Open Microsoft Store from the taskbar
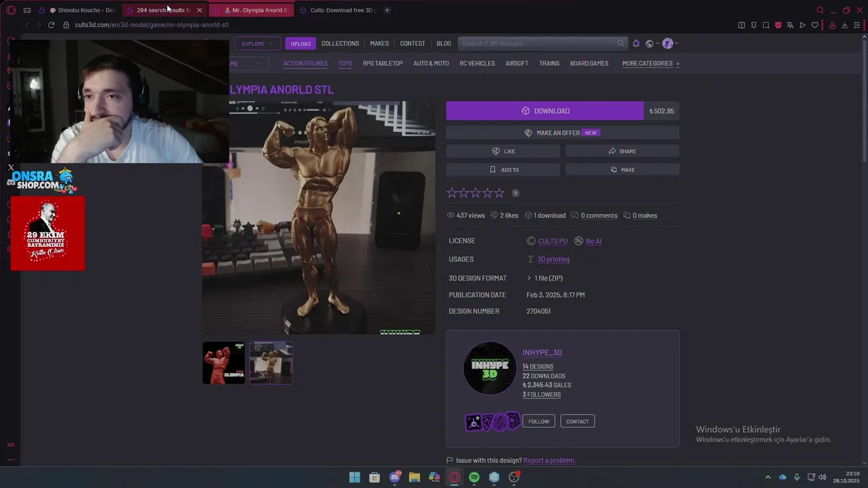This screenshot has height=488, width=868. point(374,477)
